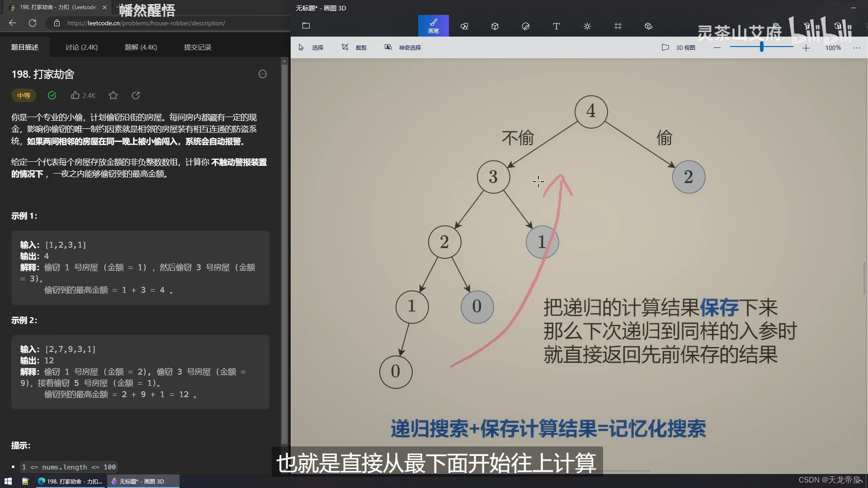This screenshot has height=488, width=868.
Task: Click the 选择 (Select) tool
Action: click(x=311, y=47)
